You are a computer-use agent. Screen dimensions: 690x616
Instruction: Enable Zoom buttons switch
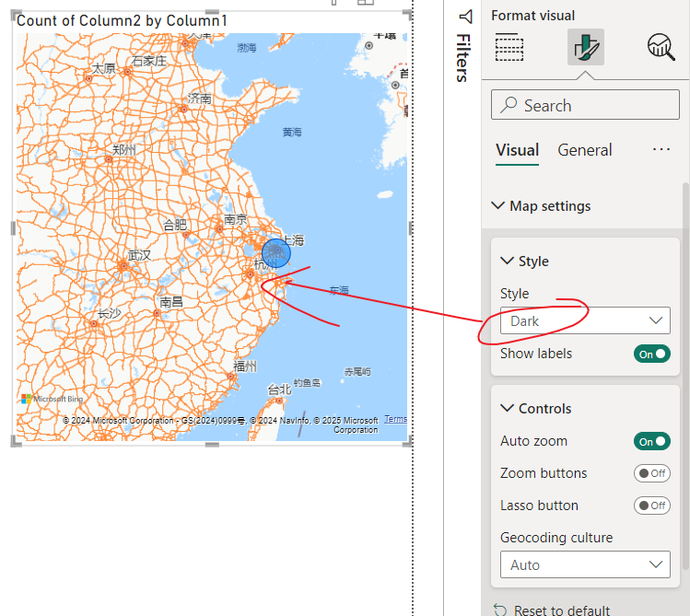pyautogui.click(x=651, y=473)
